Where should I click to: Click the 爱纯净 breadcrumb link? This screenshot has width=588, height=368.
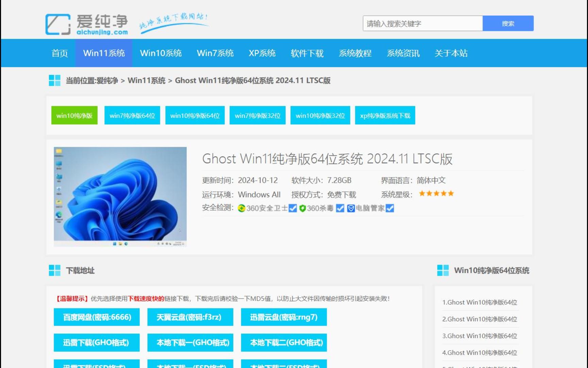point(107,81)
